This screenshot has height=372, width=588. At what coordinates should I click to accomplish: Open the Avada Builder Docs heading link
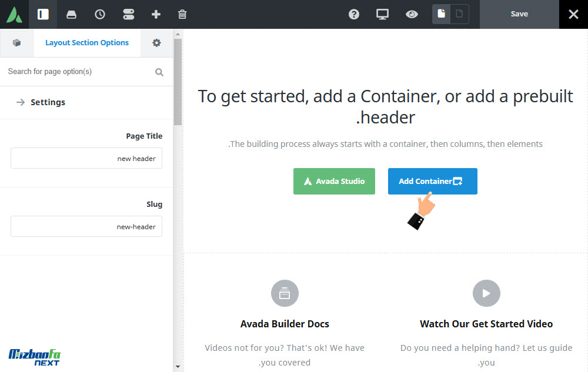[x=285, y=324]
